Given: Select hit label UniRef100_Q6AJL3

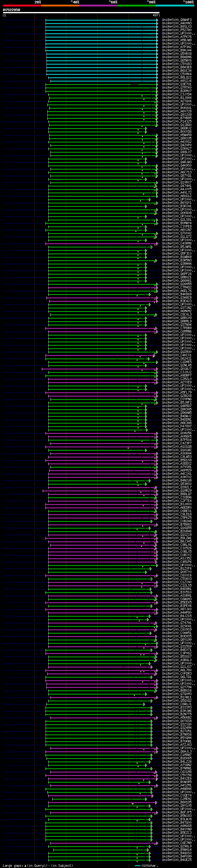Looking at the screenshot, I should coord(177,751).
